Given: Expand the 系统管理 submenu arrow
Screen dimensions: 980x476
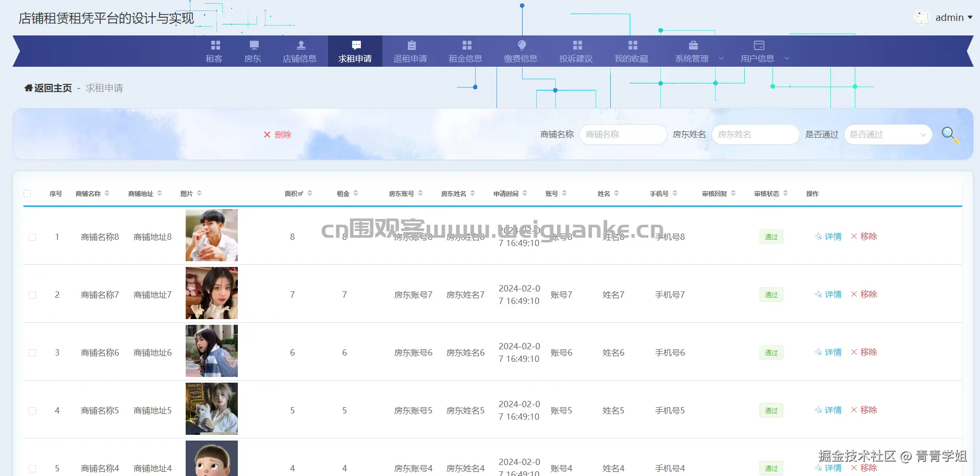Looking at the screenshot, I should tap(721, 58).
